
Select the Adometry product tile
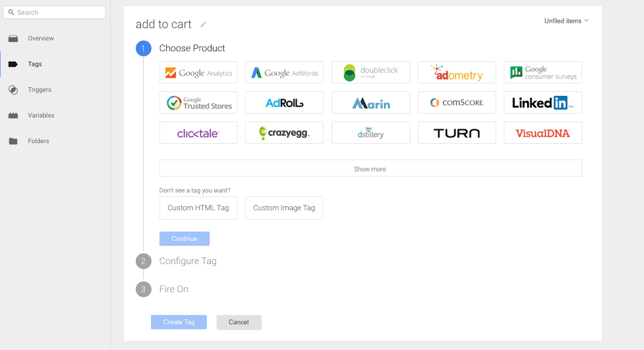(457, 72)
